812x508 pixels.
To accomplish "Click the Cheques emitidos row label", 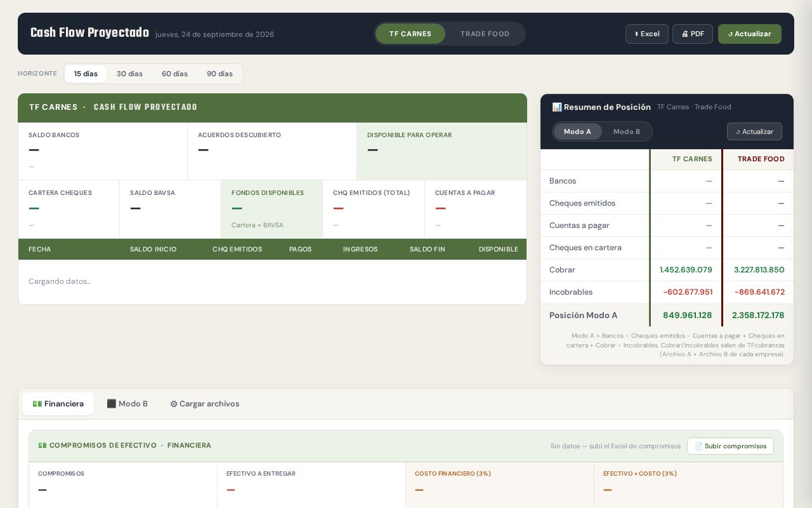I will (582, 203).
